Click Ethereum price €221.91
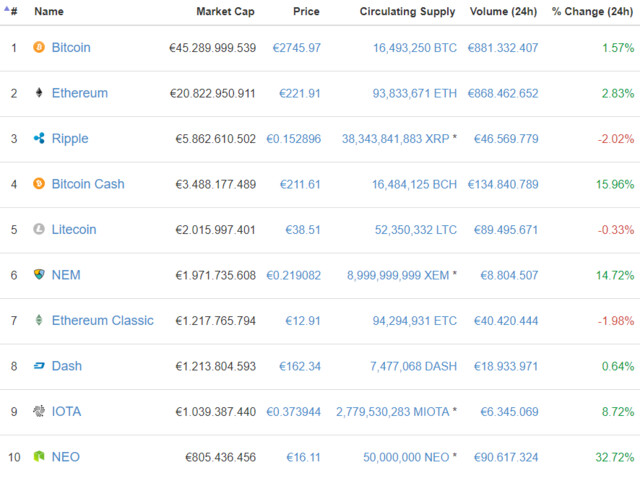The image size is (640, 478). (300, 93)
